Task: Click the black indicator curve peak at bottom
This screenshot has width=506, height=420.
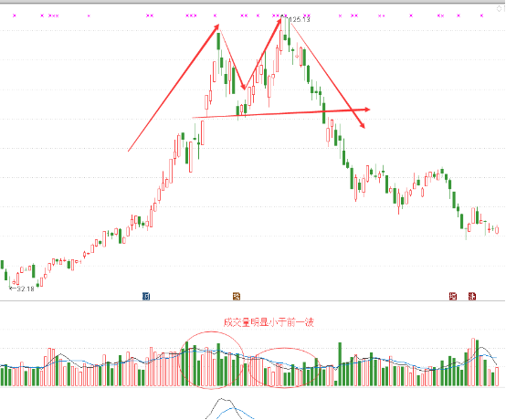Action: coord(222,399)
